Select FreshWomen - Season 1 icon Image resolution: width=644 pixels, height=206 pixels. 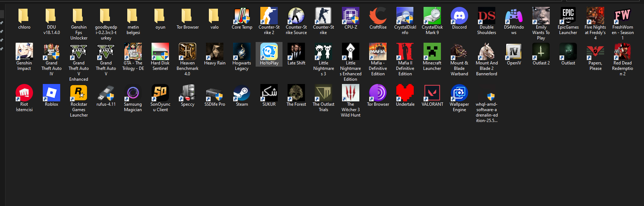click(623, 16)
